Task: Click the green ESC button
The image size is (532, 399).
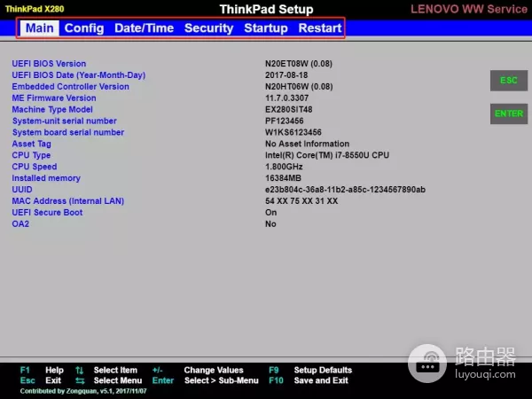Action: pyautogui.click(x=509, y=81)
